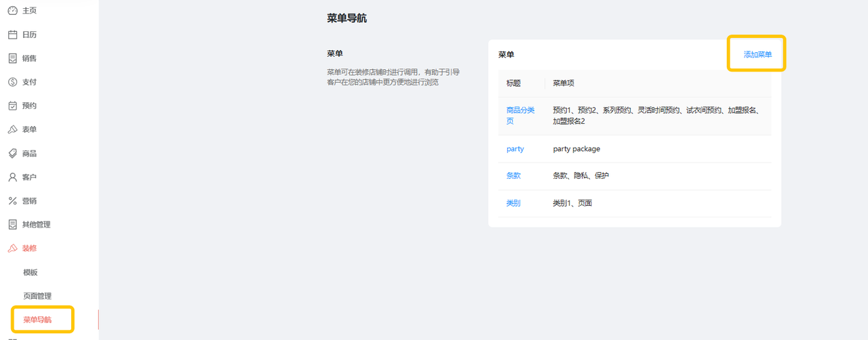Click the 标题 column header
This screenshot has width=868, height=340.
tap(513, 83)
